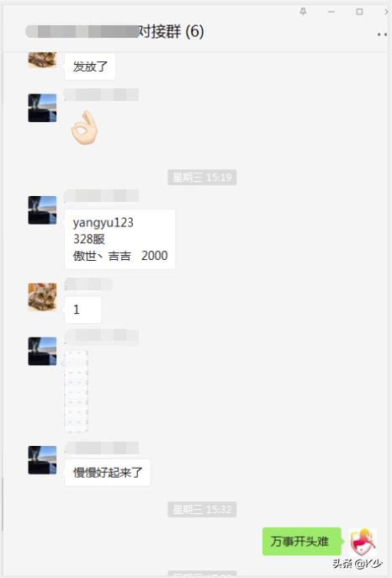Open sender avatar beside the OK emoji
The width and height of the screenshot is (392, 578).
pos(42,108)
